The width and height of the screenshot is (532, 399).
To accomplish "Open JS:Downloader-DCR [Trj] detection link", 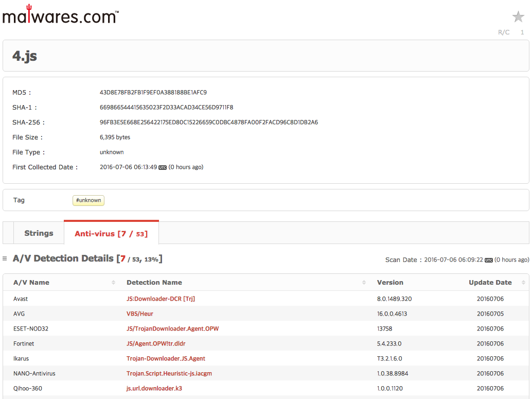I will [x=161, y=299].
